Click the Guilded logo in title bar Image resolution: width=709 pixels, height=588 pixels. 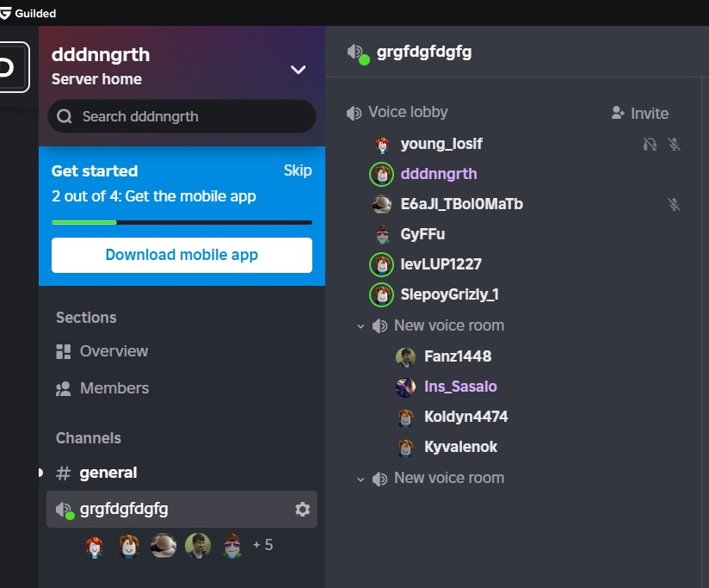(x=7, y=13)
